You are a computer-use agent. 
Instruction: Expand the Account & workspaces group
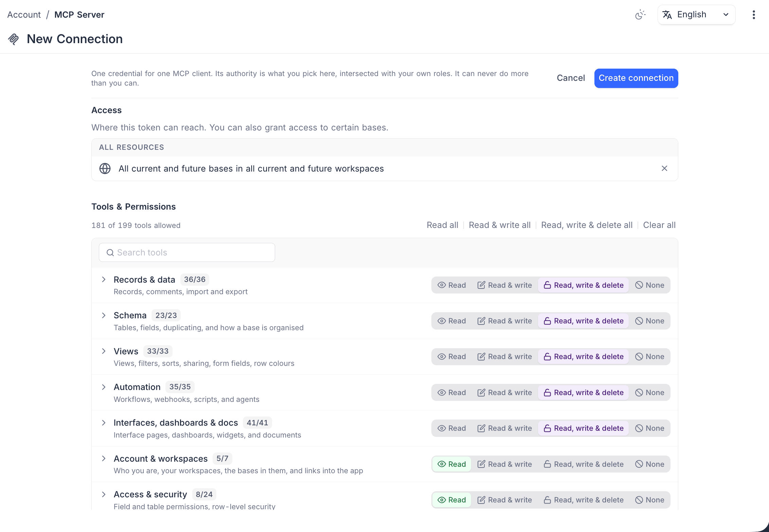pos(104,459)
